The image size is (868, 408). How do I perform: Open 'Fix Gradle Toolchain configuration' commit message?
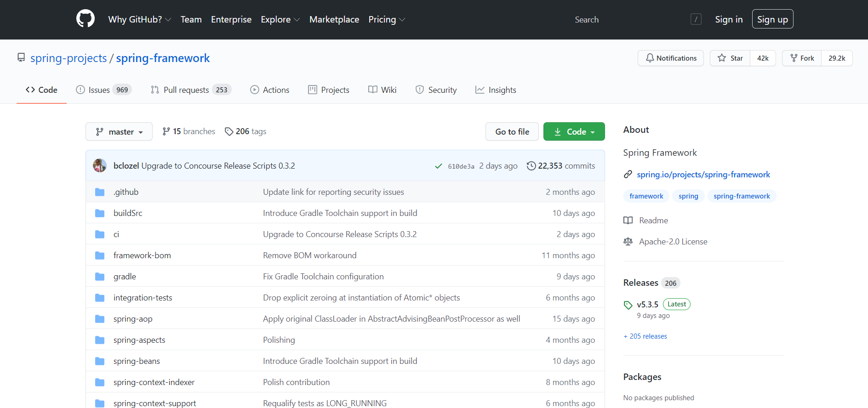coord(323,277)
